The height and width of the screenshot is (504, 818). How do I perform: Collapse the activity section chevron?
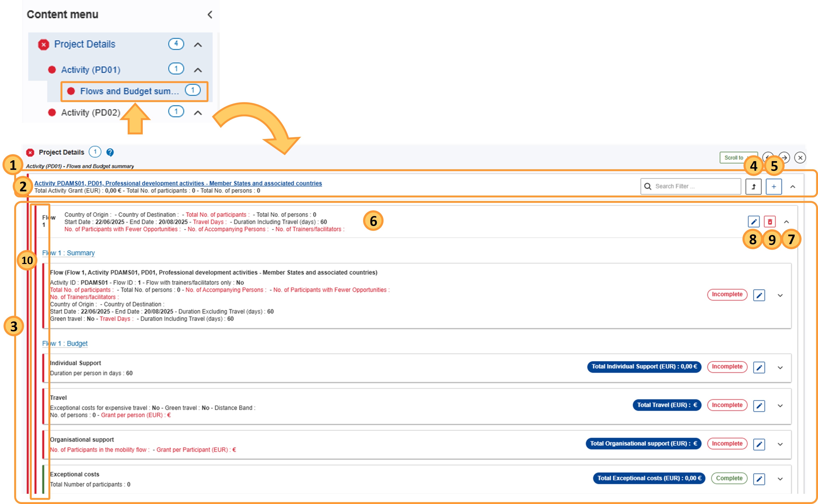click(x=793, y=187)
